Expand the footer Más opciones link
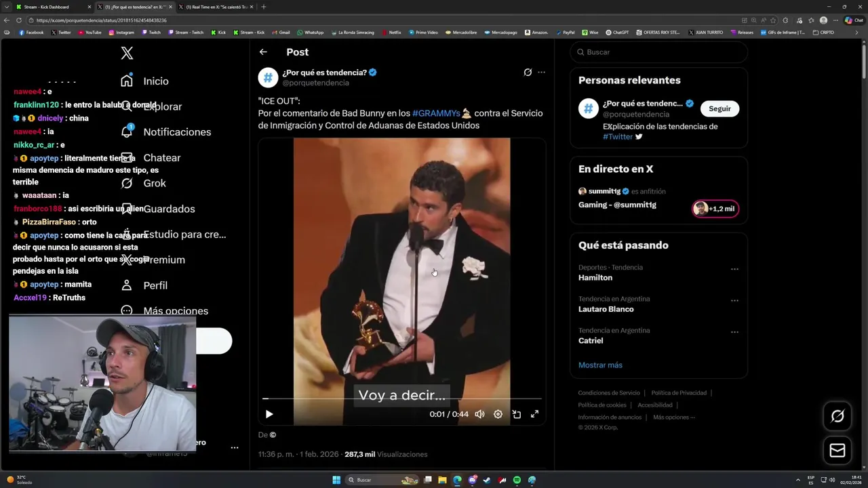Screen dimensions: 868x488 pos(674,418)
